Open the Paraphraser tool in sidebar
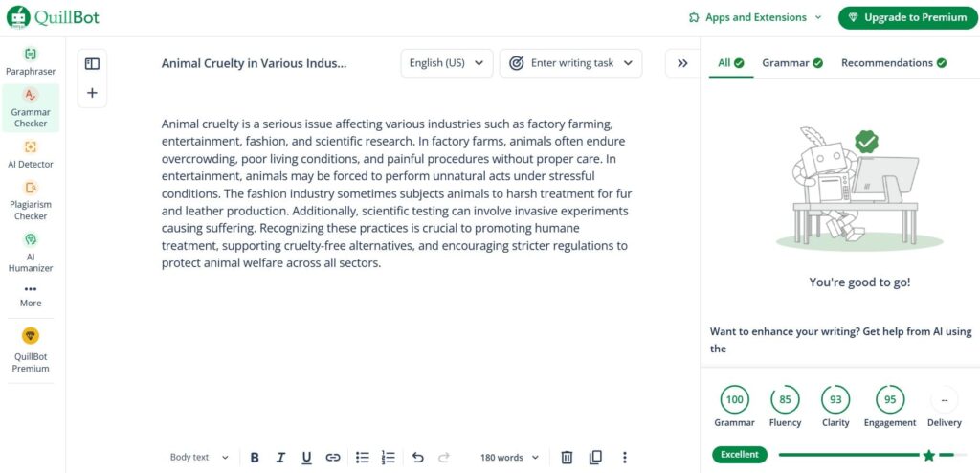The width and height of the screenshot is (980, 473). (31, 62)
